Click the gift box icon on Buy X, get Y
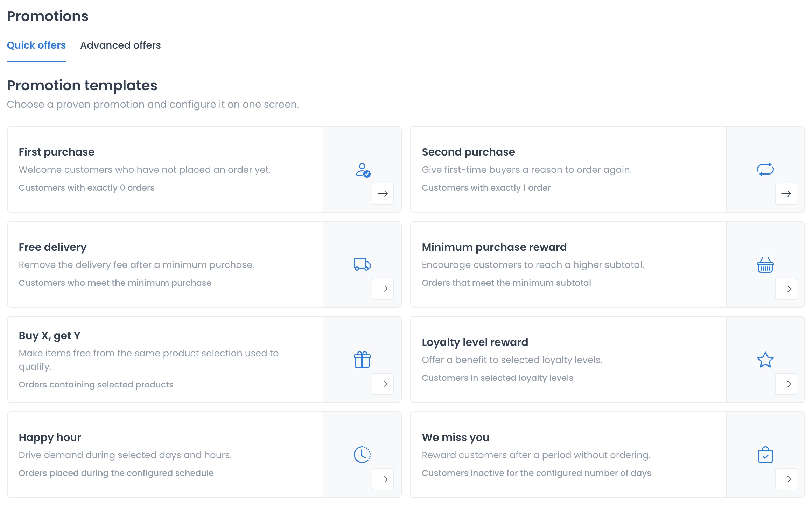 pyautogui.click(x=362, y=360)
